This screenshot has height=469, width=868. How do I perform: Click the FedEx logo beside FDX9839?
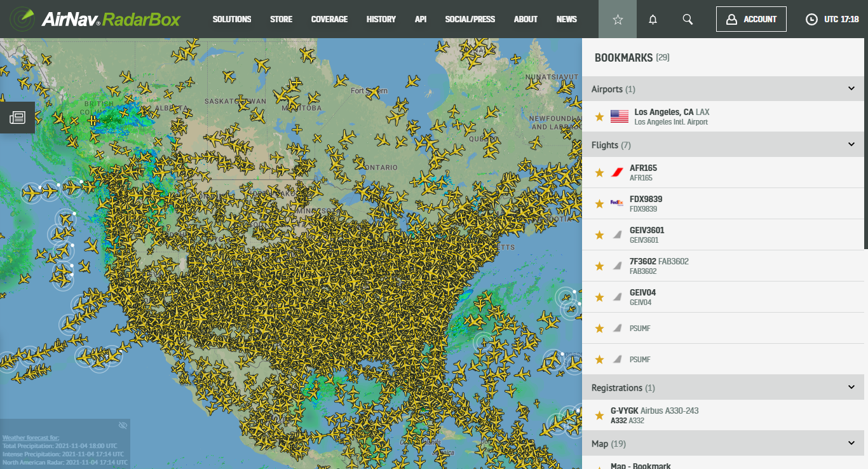pos(616,203)
